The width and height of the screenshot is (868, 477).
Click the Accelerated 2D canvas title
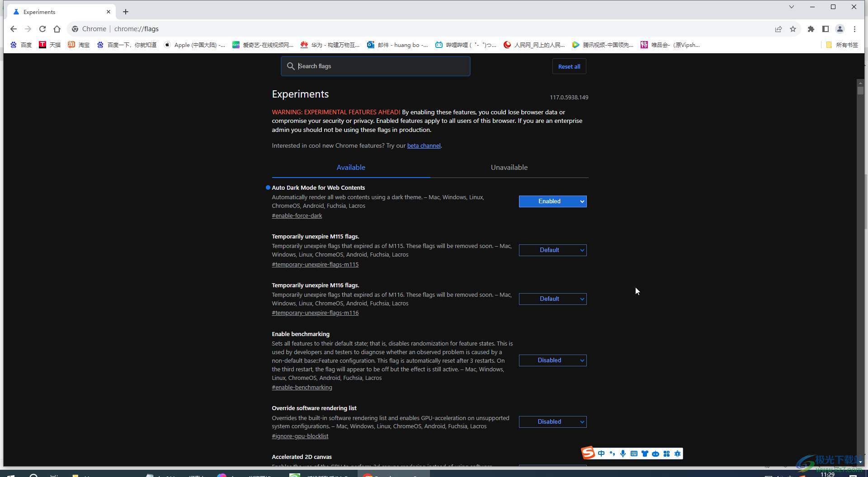302,457
